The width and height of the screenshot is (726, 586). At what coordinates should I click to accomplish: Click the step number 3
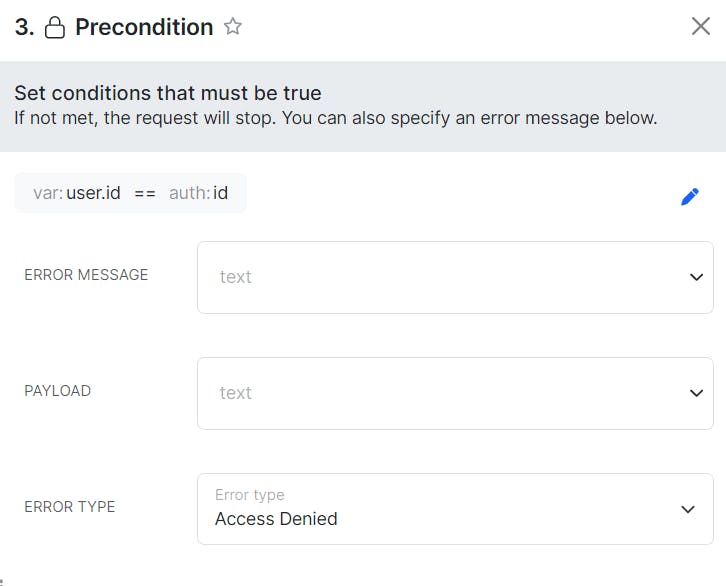click(x=24, y=27)
